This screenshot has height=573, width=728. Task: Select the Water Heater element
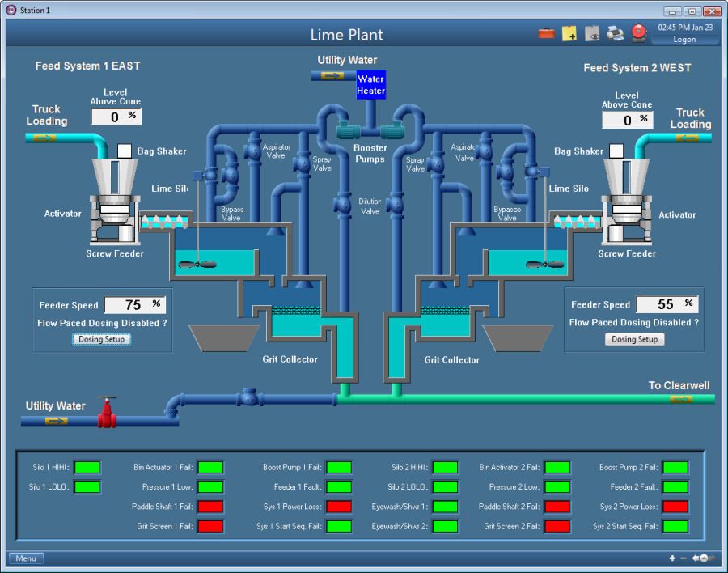pos(370,85)
